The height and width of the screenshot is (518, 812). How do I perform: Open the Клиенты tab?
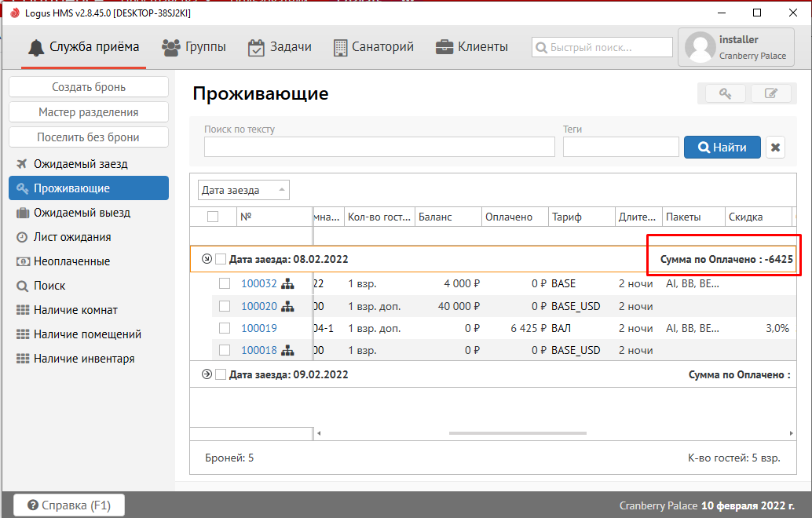coord(472,47)
